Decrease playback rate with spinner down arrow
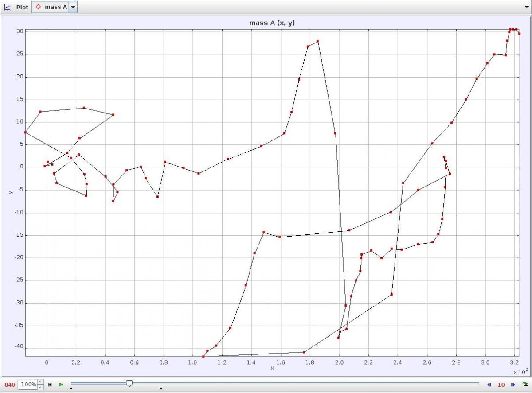The width and height of the screenshot is (532, 393). pyautogui.click(x=40, y=387)
